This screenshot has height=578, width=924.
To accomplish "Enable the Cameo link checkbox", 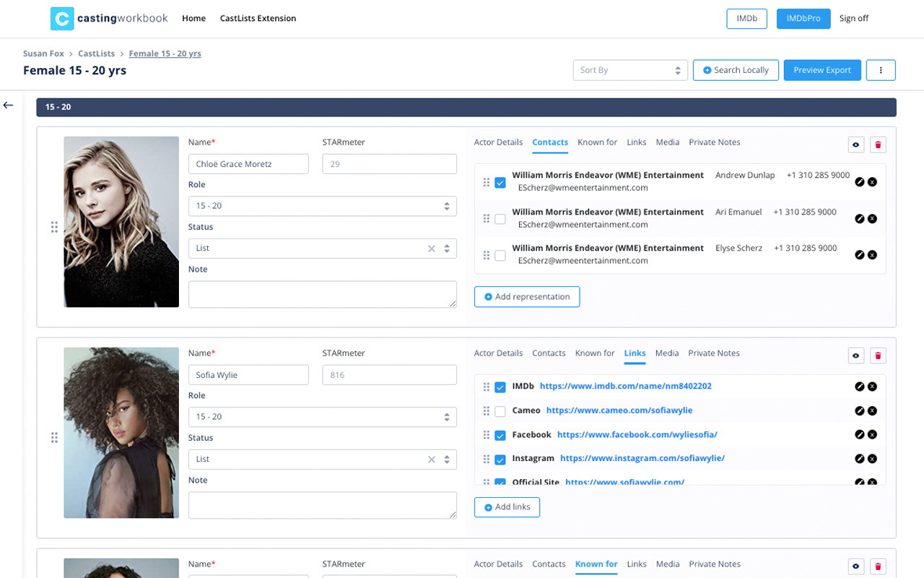I will tap(500, 411).
